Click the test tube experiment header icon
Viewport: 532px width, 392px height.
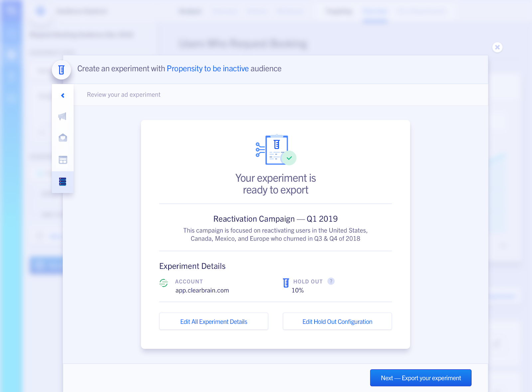[62, 70]
